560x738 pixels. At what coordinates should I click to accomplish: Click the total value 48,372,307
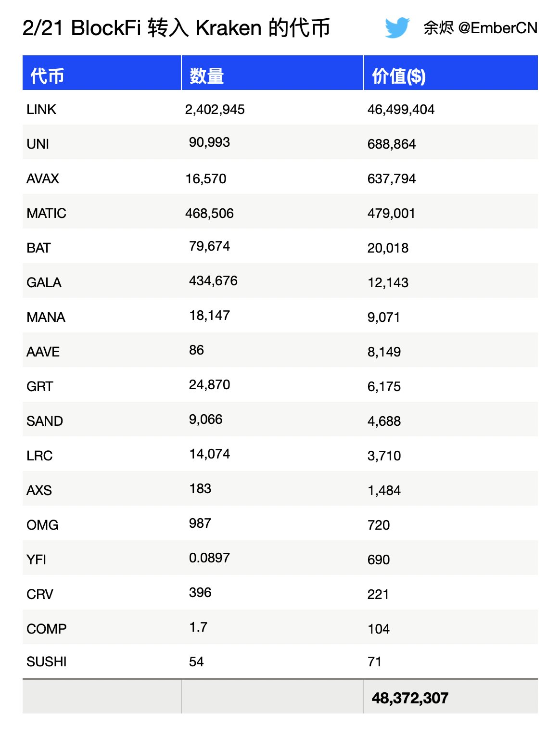click(x=410, y=698)
